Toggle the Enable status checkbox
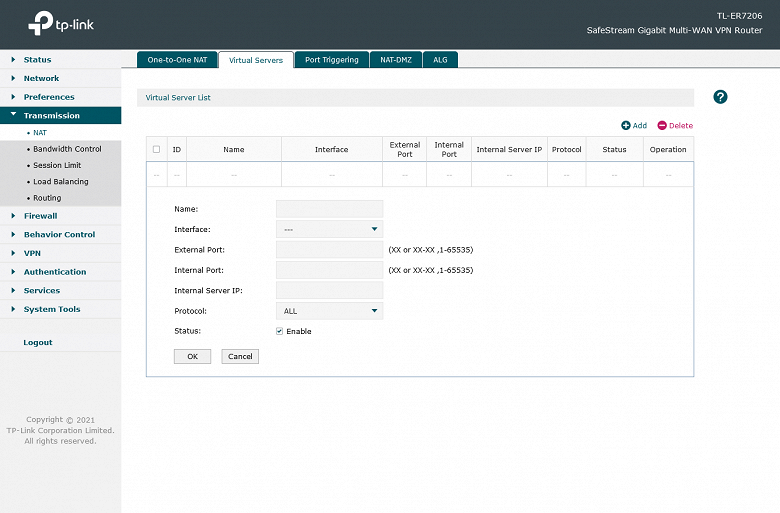The height and width of the screenshot is (513, 780). [x=280, y=331]
